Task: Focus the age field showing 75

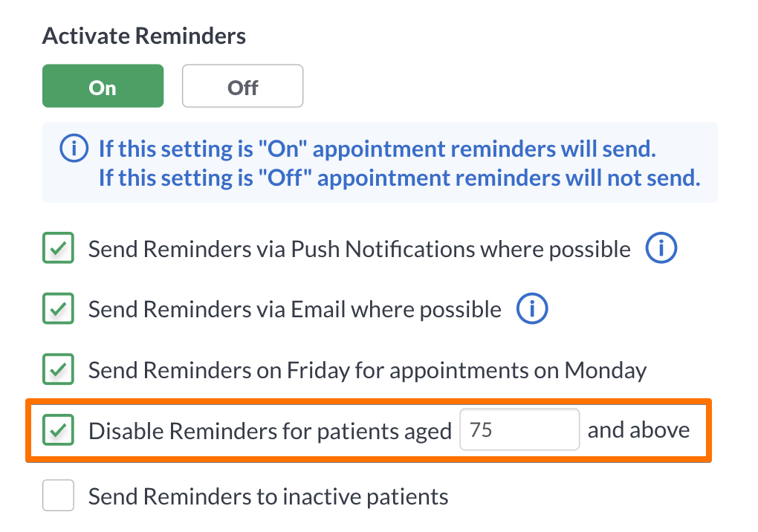Action: pos(519,429)
